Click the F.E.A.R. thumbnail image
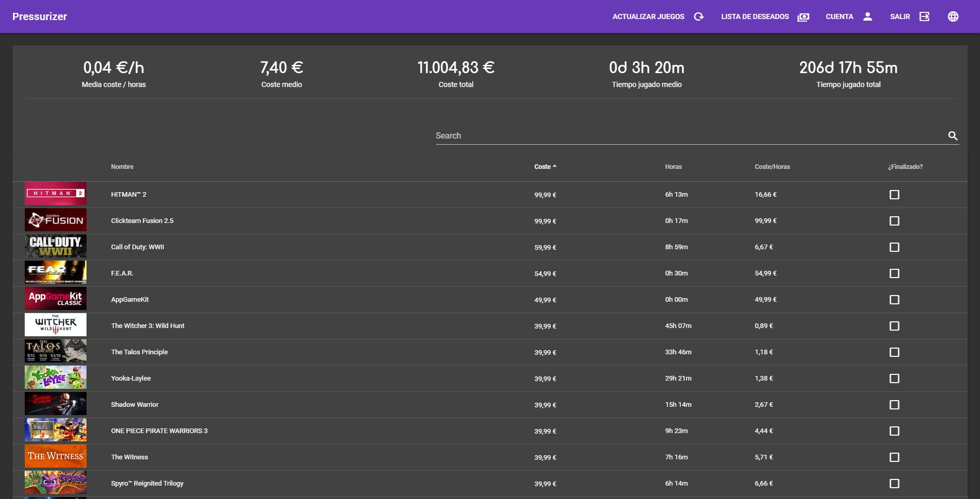This screenshot has width=980, height=499. [56, 272]
